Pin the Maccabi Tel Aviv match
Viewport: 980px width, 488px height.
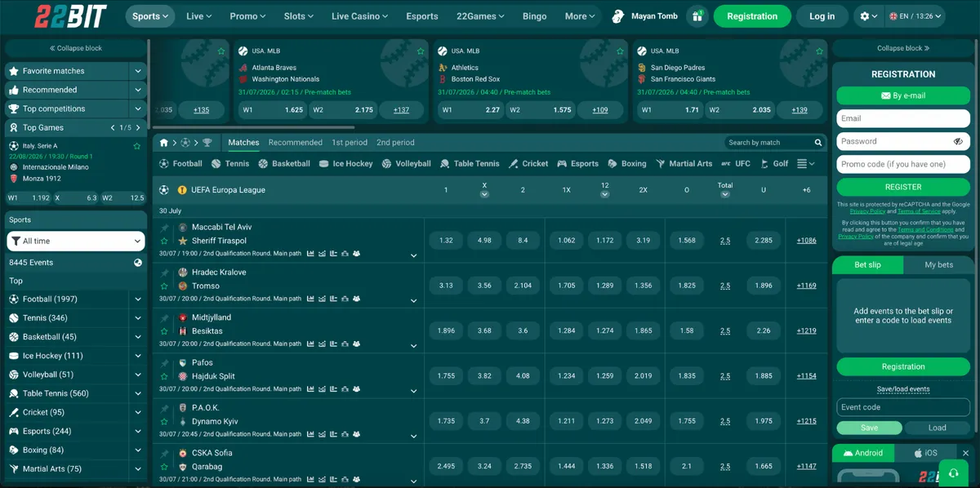tap(164, 228)
